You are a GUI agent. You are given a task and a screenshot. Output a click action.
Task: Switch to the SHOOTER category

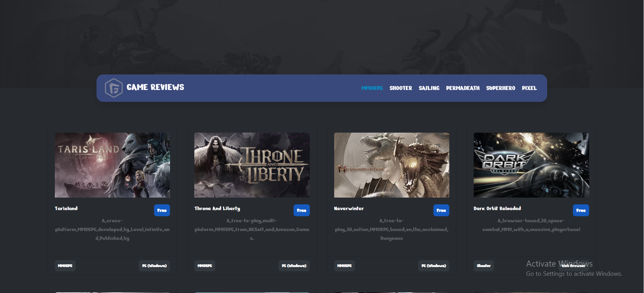click(x=401, y=88)
